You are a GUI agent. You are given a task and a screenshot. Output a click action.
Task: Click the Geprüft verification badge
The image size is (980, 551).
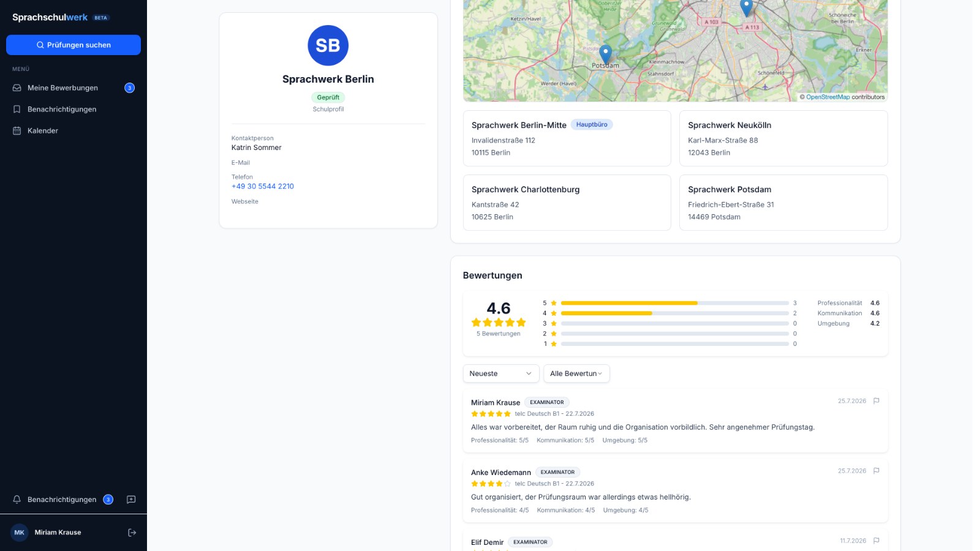(x=328, y=97)
